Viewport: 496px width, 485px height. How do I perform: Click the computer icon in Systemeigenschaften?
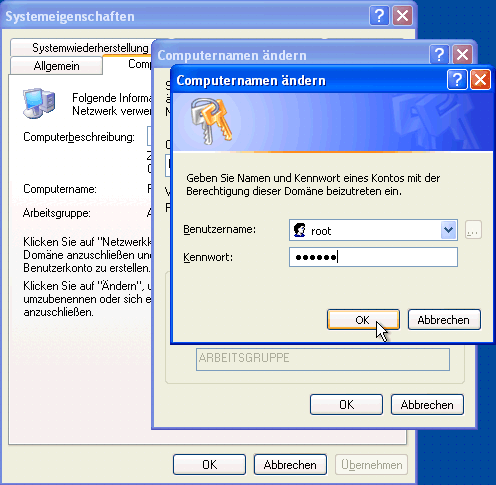39,103
